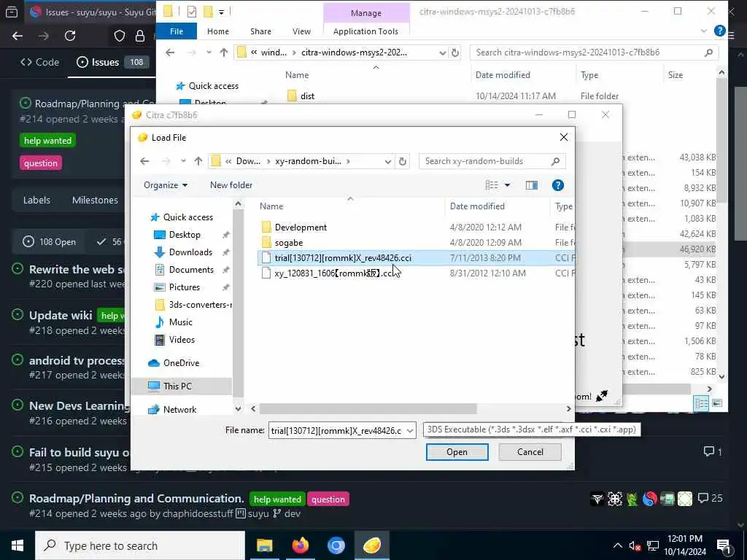Viewport: 747px width, 560px height.
Task: Go back in the browser
Action: coord(18,36)
